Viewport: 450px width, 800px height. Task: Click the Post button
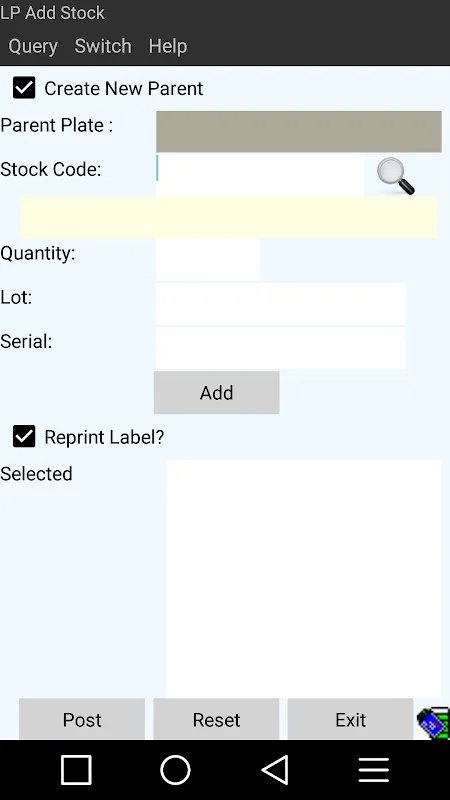pyautogui.click(x=82, y=719)
